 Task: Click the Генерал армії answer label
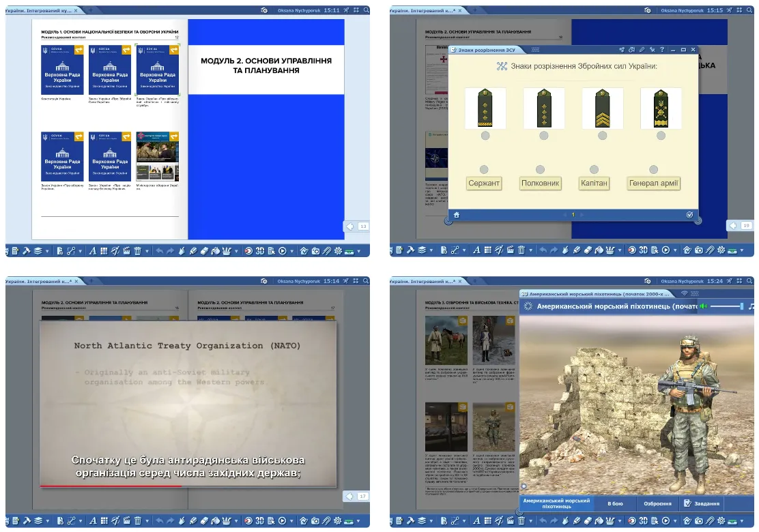point(654,183)
